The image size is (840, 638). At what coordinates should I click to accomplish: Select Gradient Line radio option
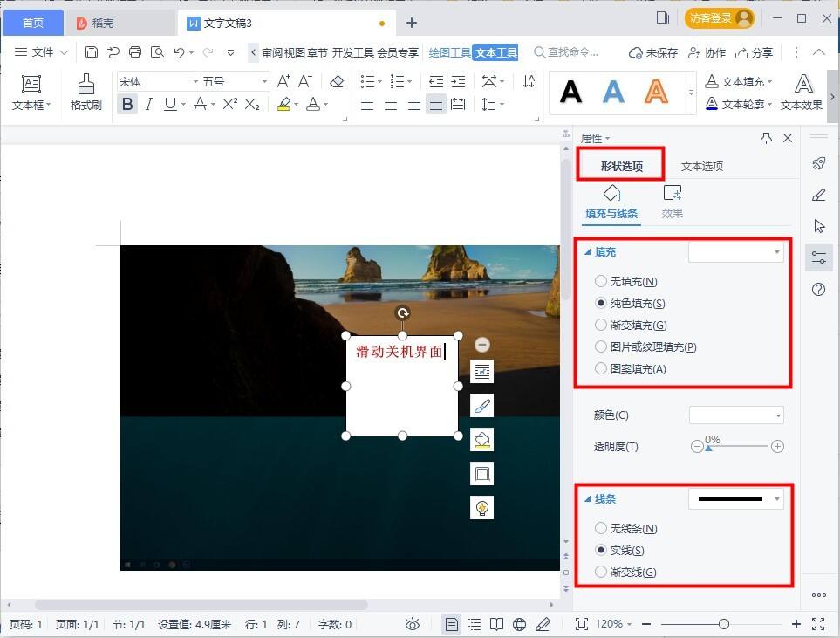[x=600, y=572]
